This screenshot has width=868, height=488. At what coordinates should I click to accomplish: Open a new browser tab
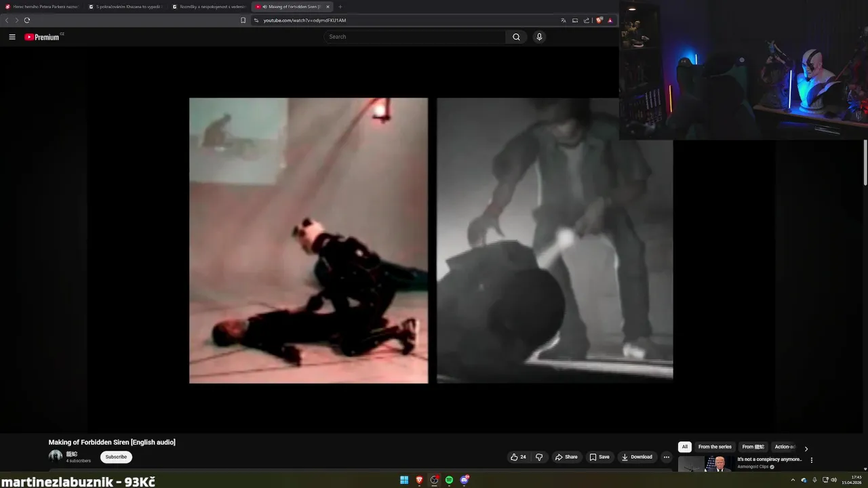(340, 7)
